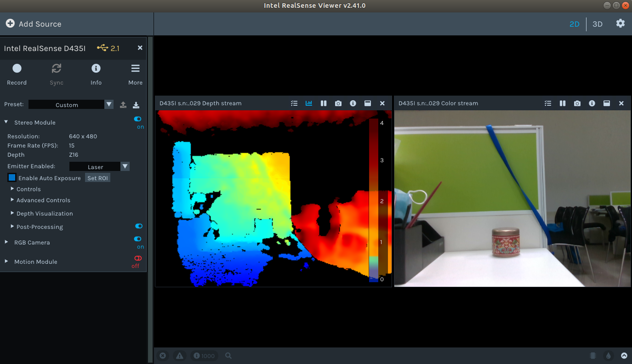Take a snapshot of the Color stream
Viewport: 632px width, 364px height.
click(x=577, y=103)
